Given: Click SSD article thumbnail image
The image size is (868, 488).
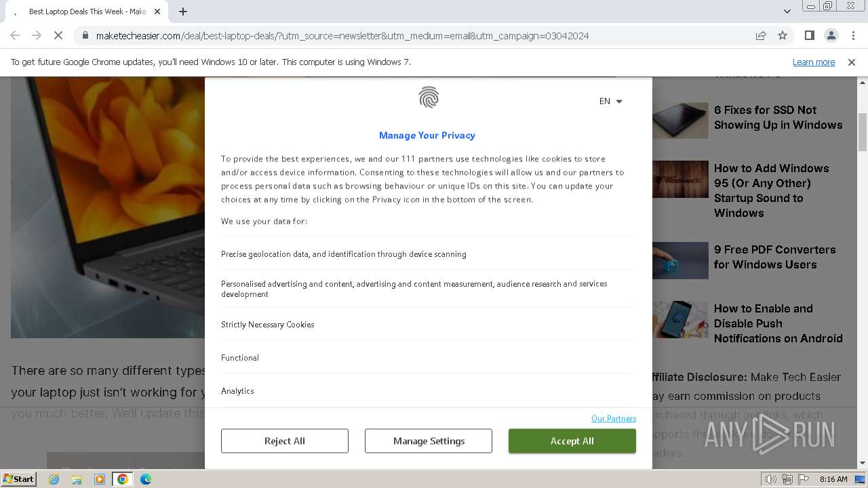Looking at the screenshot, I should point(680,121).
